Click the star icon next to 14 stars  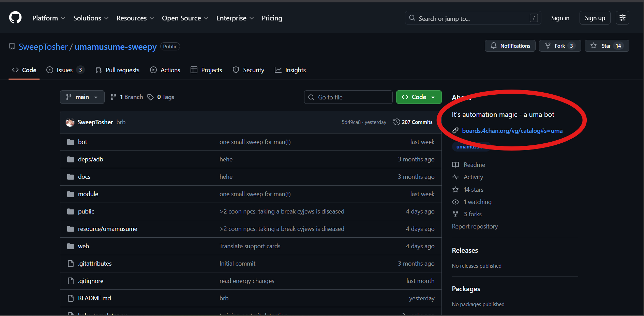tap(455, 190)
